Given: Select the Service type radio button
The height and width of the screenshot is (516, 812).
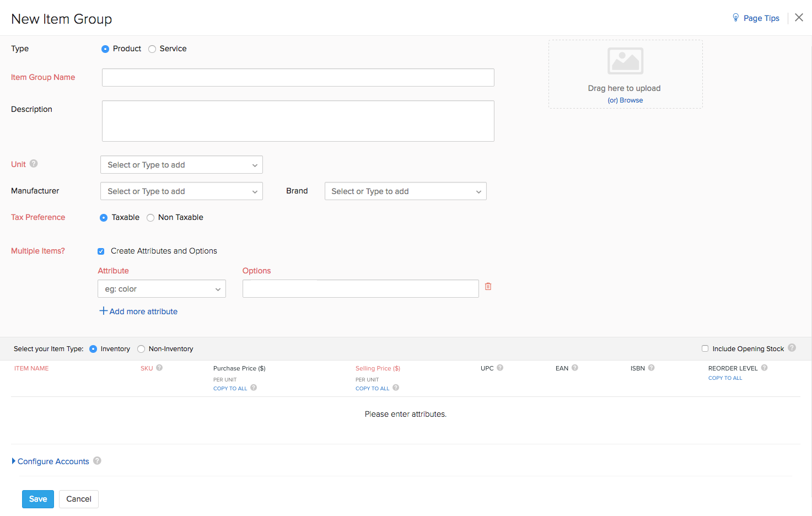Looking at the screenshot, I should point(152,49).
